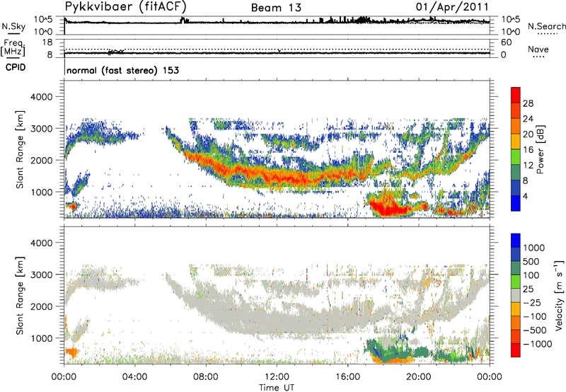The width and height of the screenshot is (566, 392).
Task: Click the '4' tick on Power colorbar
Action: pos(525,196)
